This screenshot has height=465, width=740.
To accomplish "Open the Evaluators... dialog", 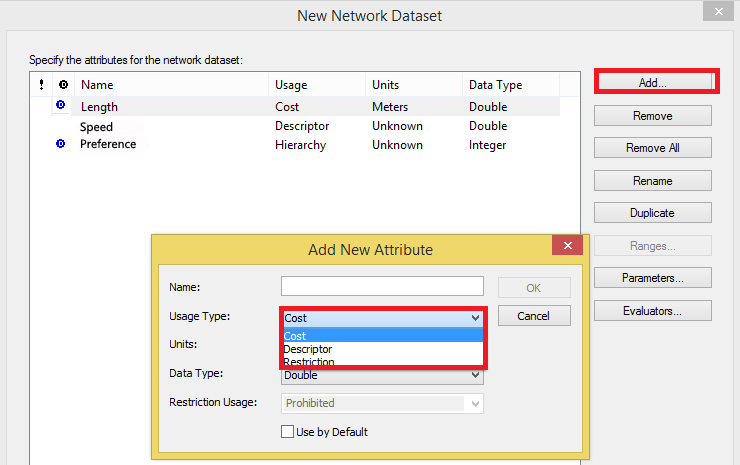I will [652, 311].
